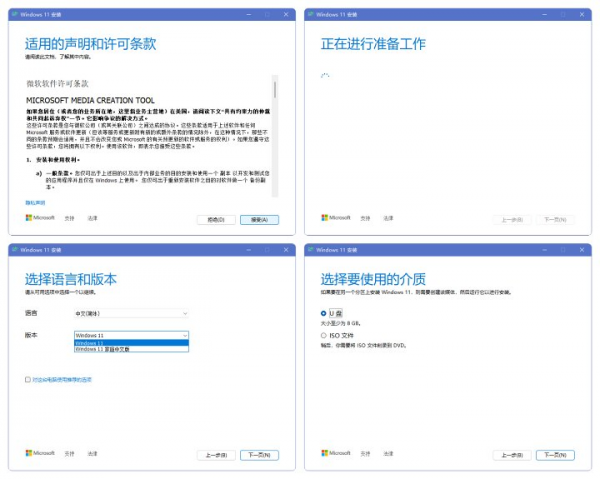This screenshot has width=600, height=479.
Task: Click the loading spinner in 正在进行准备工作 window
Action: point(325,75)
